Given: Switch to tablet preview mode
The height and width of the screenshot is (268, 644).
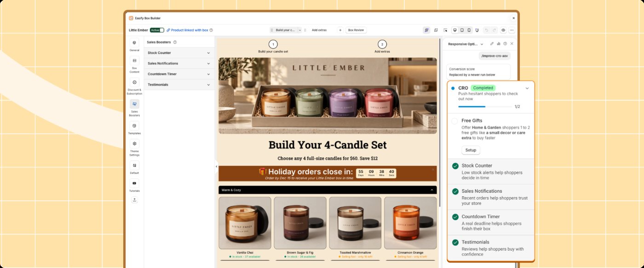Looking at the screenshot, I should (x=462, y=30).
